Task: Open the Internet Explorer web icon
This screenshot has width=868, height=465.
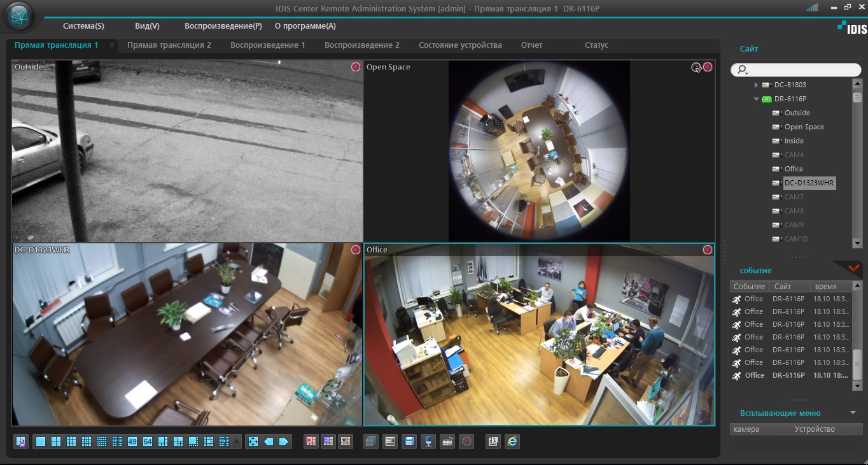Action: (512, 441)
